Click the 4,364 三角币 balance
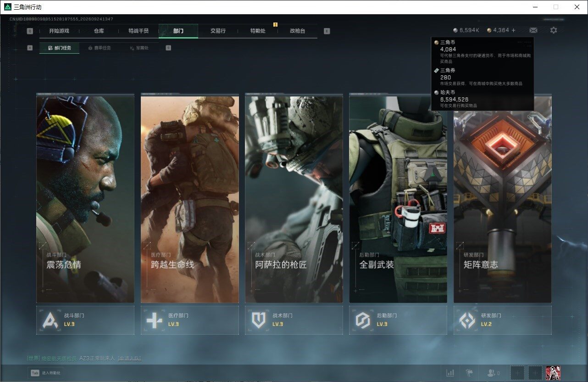Image resolution: width=588 pixels, height=382 pixels. (x=498, y=30)
